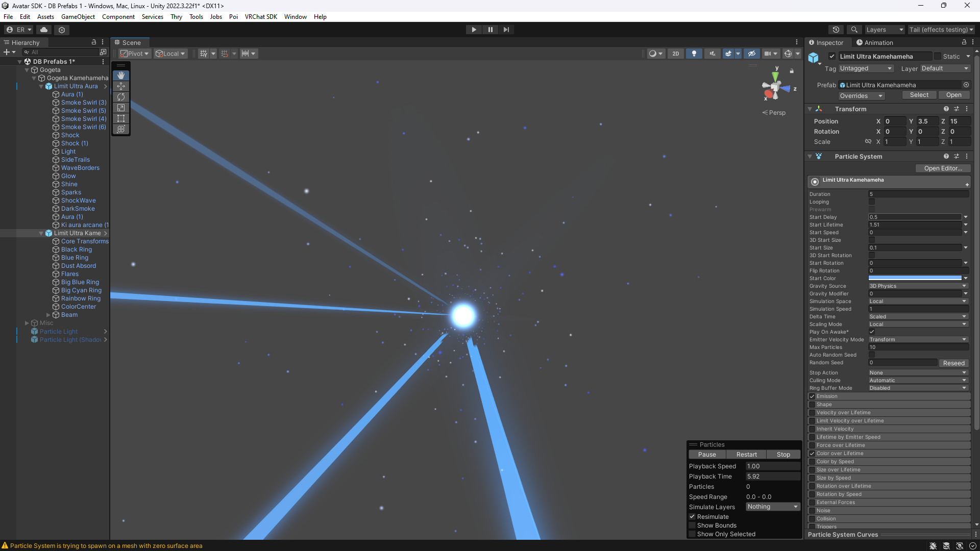Switch to the Animation tab

coord(875,43)
